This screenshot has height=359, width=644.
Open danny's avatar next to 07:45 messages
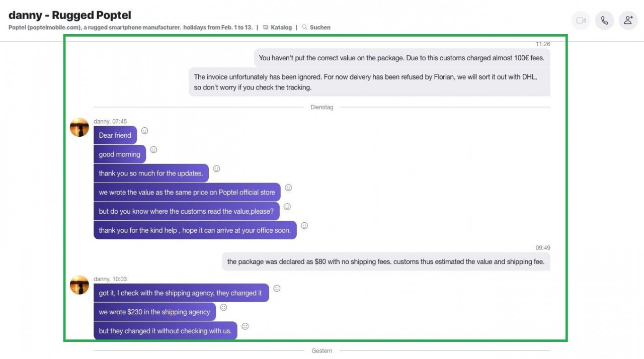tap(79, 127)
